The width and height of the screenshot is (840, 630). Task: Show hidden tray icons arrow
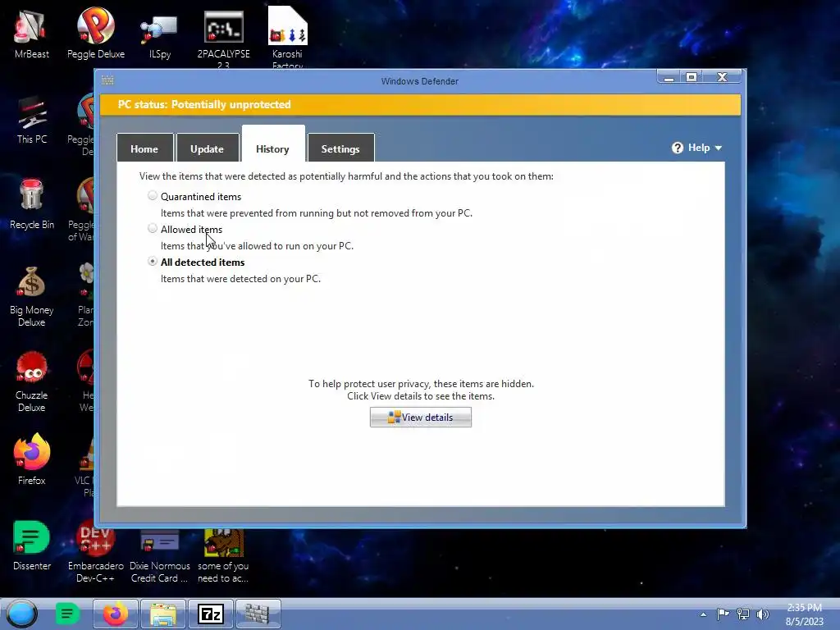[x=703, y=614]
